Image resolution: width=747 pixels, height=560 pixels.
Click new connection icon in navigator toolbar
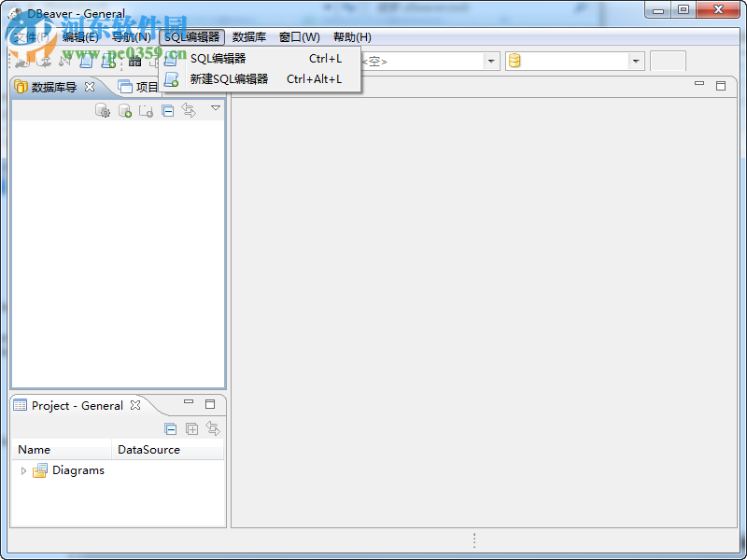[x=125, y=110]
